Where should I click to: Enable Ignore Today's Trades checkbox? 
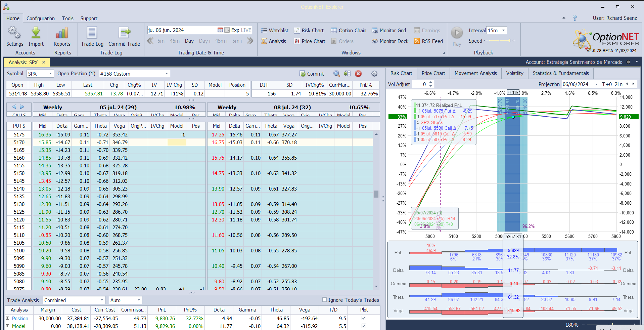point(324,300)
